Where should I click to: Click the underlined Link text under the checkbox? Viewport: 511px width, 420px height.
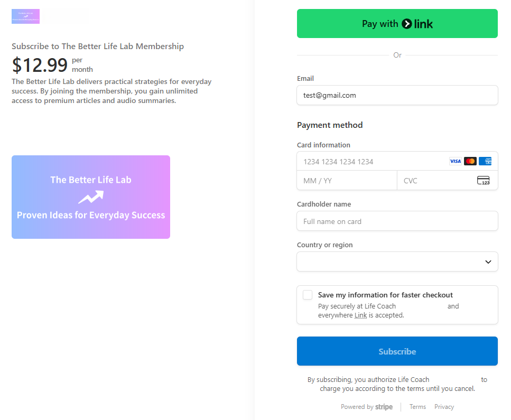(360, 315)
